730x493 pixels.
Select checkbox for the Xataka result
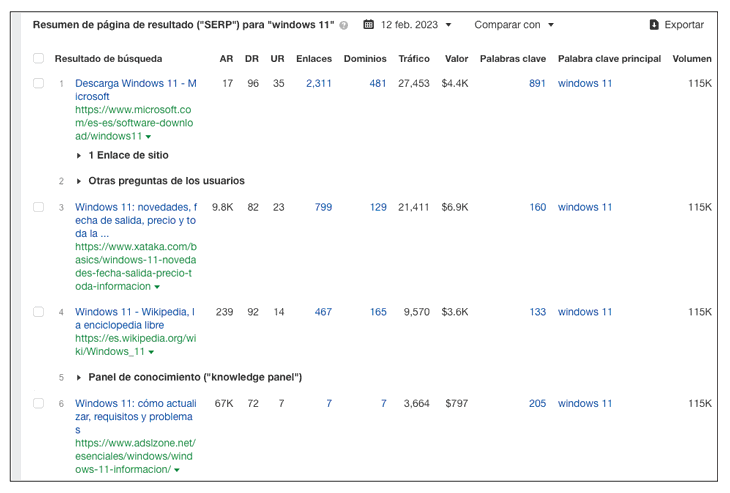39,208
